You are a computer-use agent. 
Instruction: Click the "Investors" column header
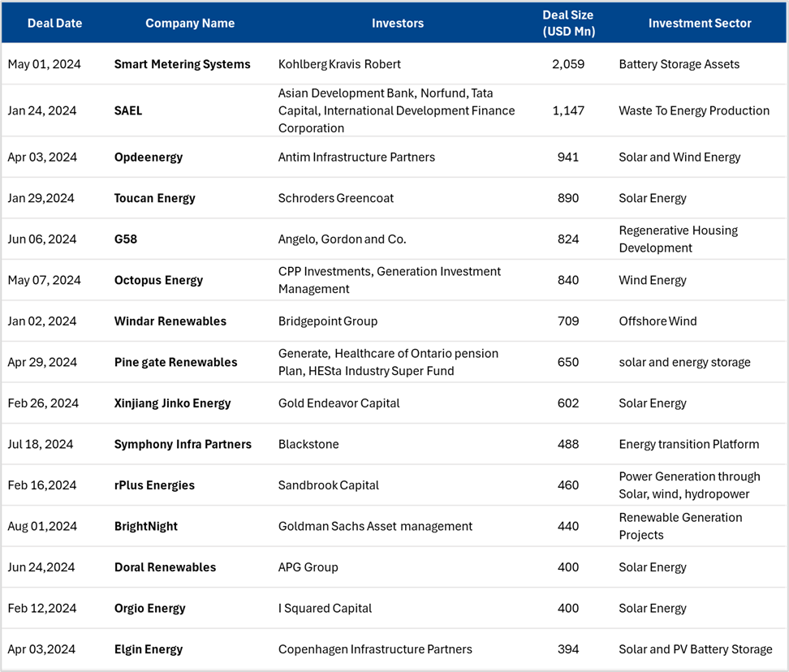[398, 24]
